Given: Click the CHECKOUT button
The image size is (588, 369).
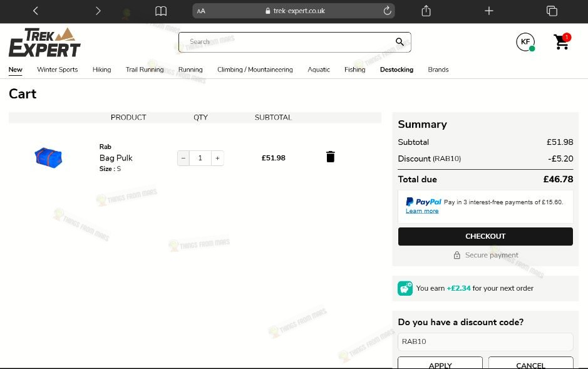Looking at the screenshot, I should pos(485,236).
